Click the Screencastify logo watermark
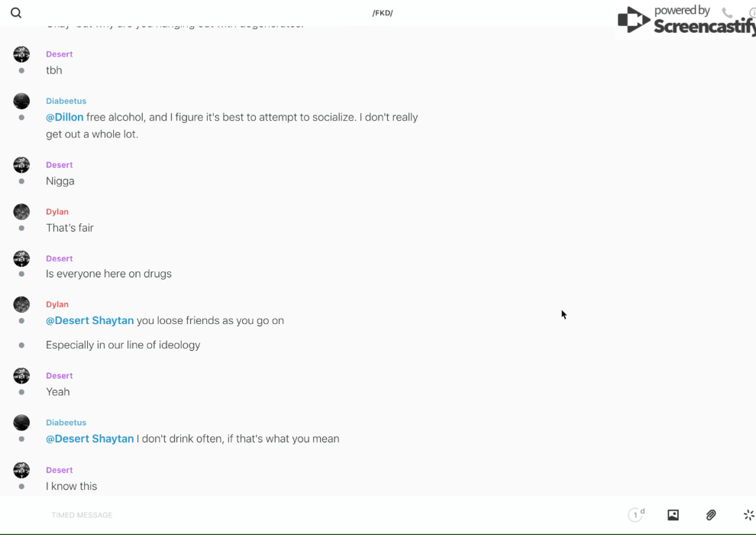The height and width of the screenshot is (535, 756). coord(686,21)
